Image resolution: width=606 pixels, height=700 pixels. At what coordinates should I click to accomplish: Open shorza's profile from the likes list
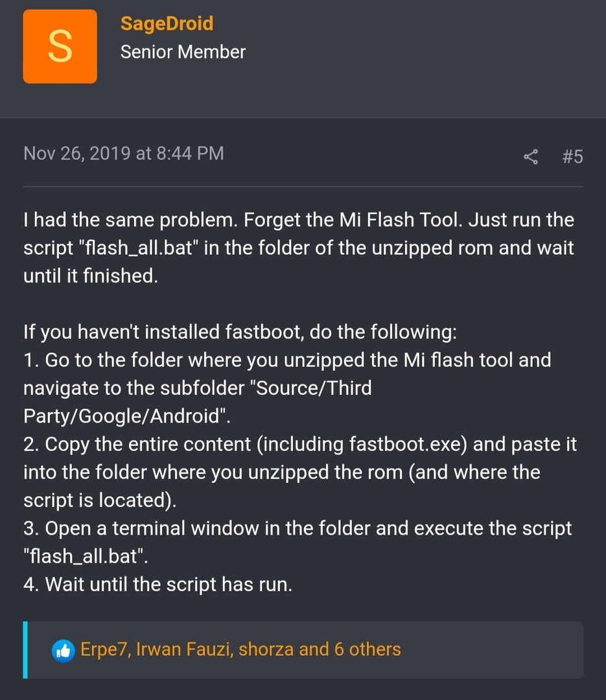tap(266, 649)
